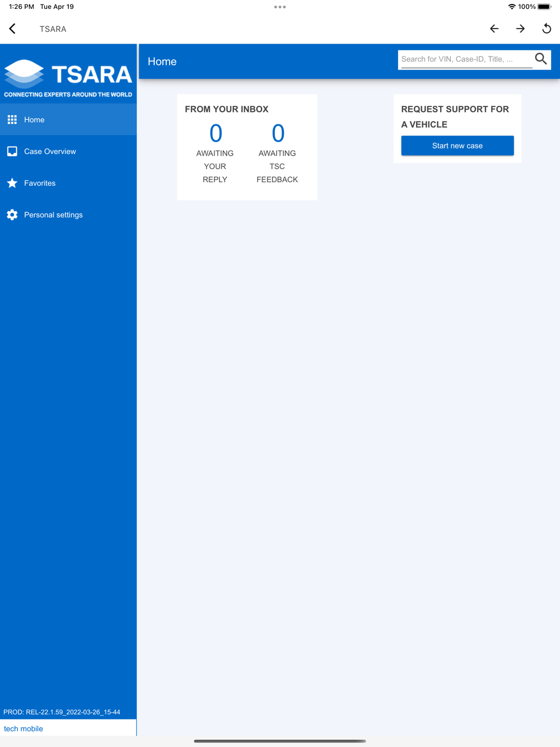The width and height of the screenshot is (560, 747).
Task: Open the three-dot multitasking menu at top
Action: click(280, 7)
